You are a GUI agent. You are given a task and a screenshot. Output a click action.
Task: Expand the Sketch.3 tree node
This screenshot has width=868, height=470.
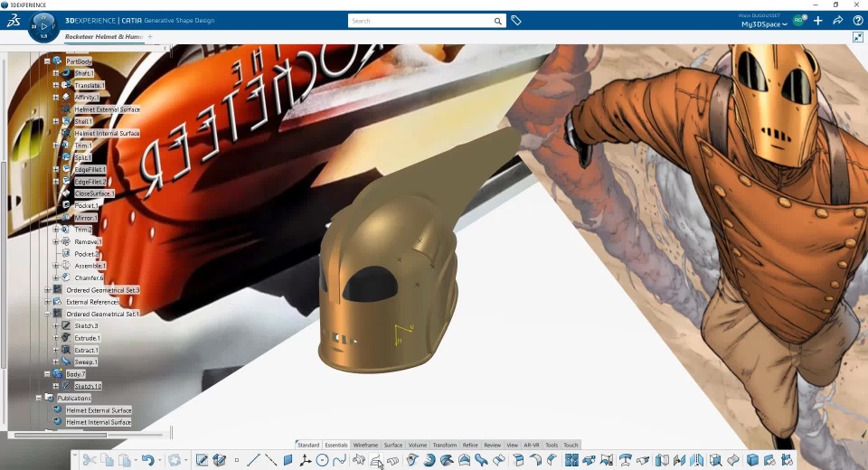coord(56,326)
